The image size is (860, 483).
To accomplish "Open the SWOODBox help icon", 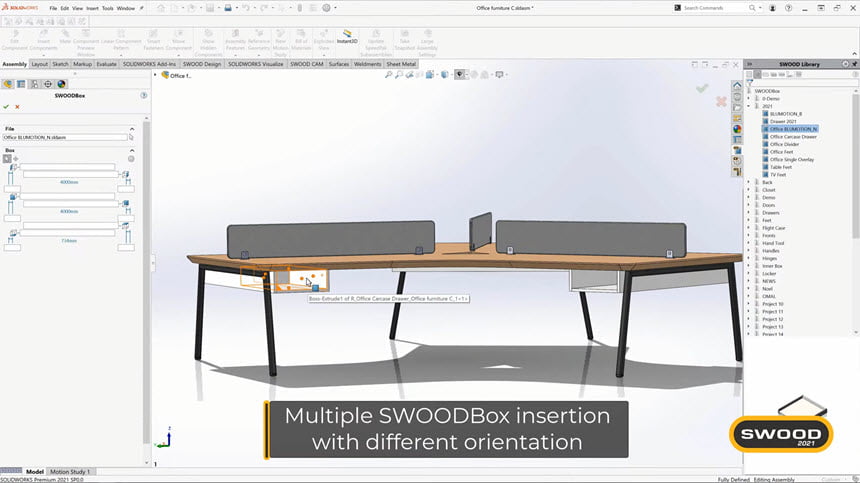I will coord(144,95).
